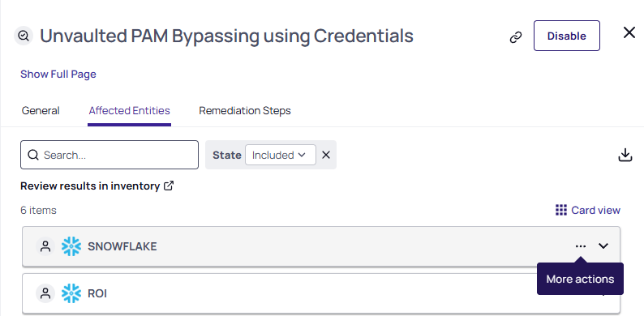This screenshot has height=316, width=644.
Task: Switch to the General tab
Action: [x=41, y=111]
